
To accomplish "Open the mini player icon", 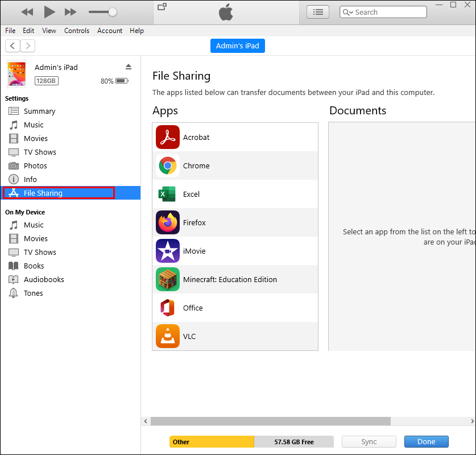I will coord(162,6).
